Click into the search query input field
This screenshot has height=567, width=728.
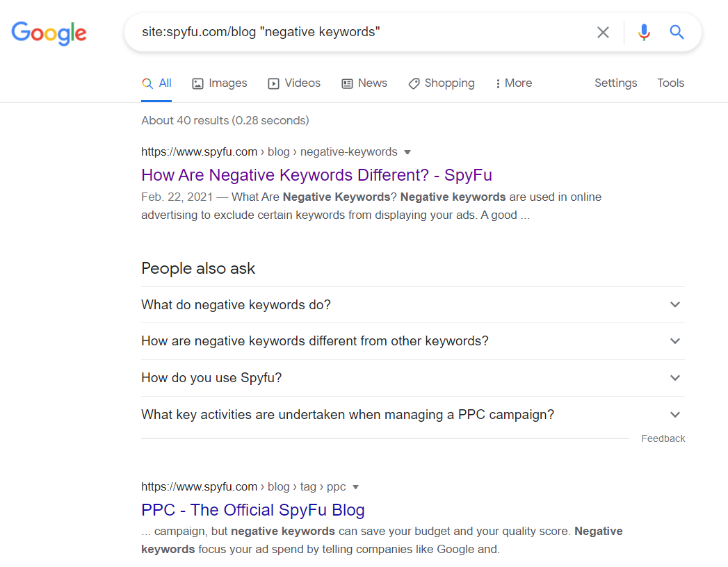point(362,32)
